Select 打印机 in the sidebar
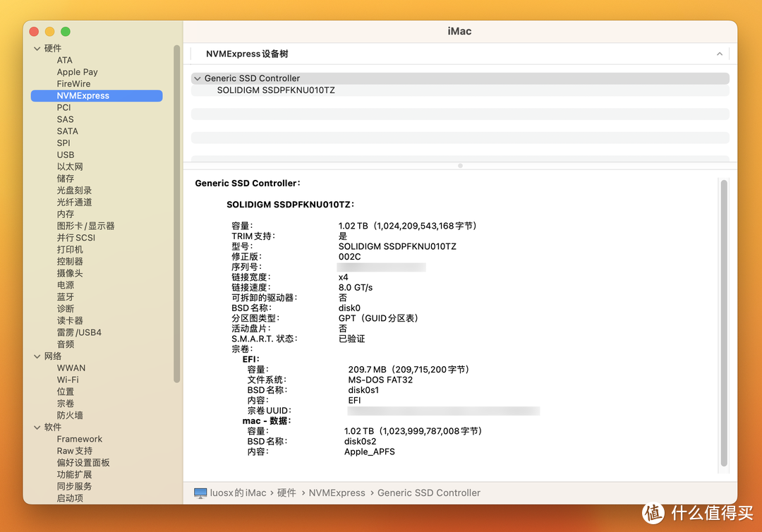The width and height of the screenshot is (762, 532). (x=69, y=250)
